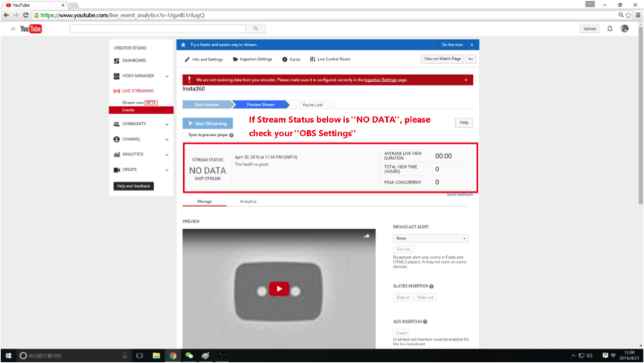Viewport: 644px width, 363px height.
Task: Click View on Watch Page
Action: (442, 59)
